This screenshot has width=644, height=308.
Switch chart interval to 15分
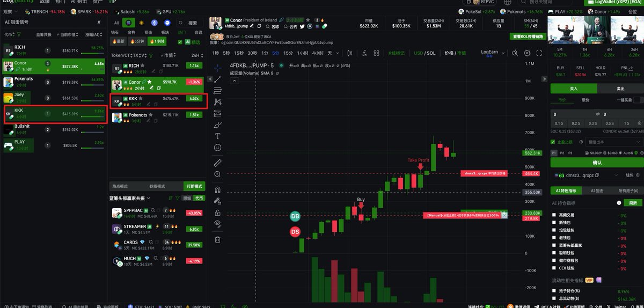(x=288, y=53)
